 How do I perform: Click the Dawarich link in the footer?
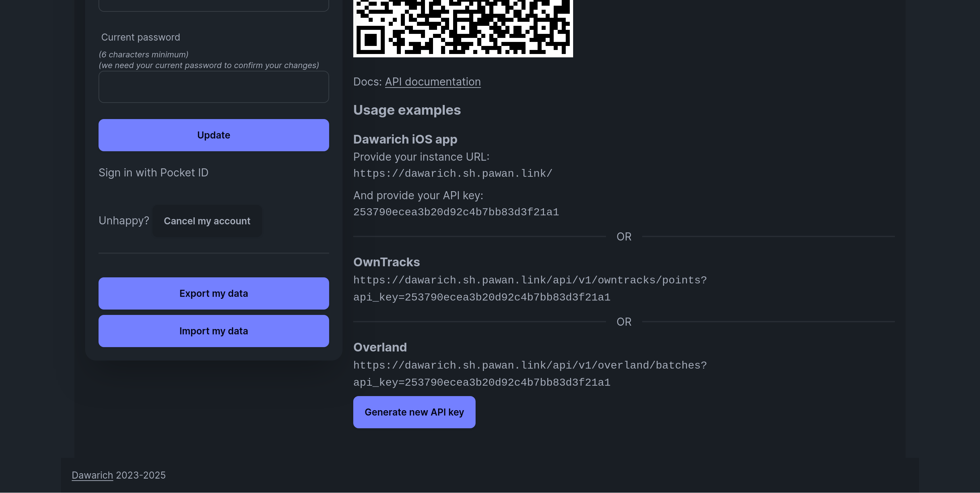[92, 475]
